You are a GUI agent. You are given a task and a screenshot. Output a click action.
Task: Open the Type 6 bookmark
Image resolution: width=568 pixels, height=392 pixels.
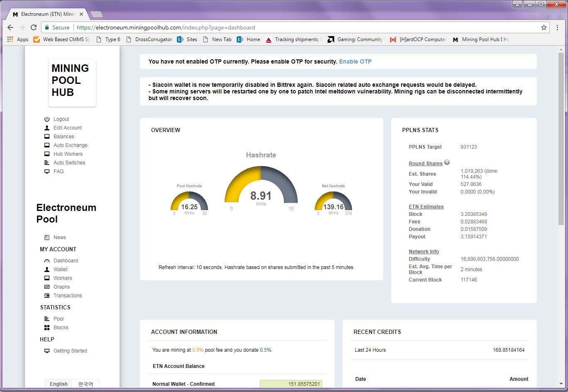pos(108,39)
